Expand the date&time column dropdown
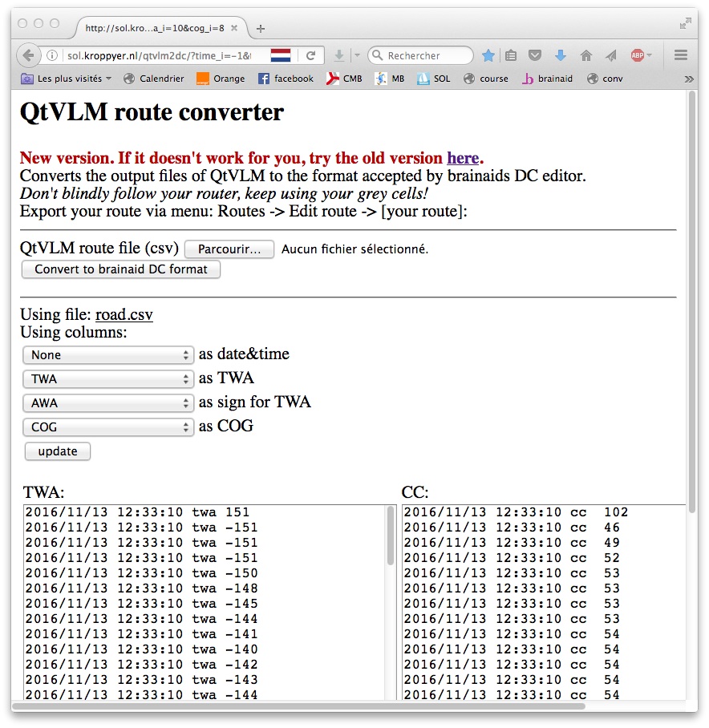This screenshot has width=709, height=728. (x=108, y=355)
